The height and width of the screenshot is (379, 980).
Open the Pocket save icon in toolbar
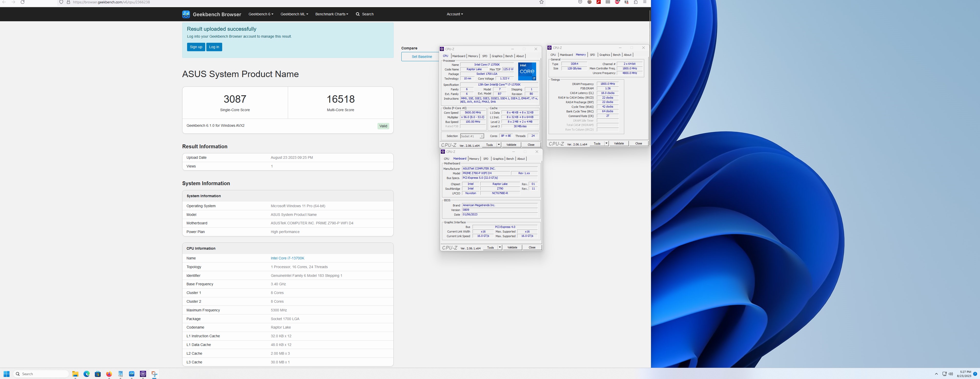point(580,2)
